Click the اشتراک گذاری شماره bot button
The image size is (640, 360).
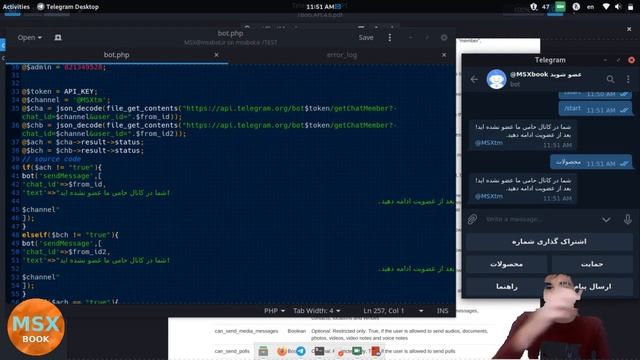pyautogui.click(x=549, y=242)
